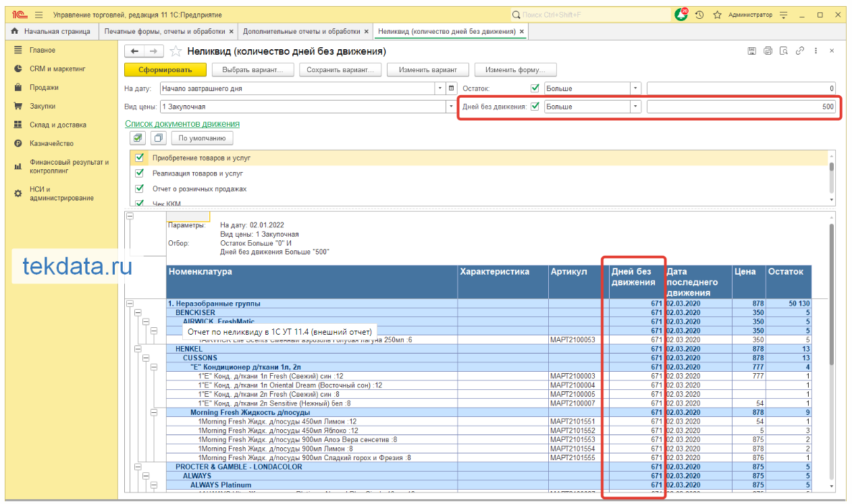This screenshot has height=504, width=852.
Task: Click Изменить форму... button
Action: [x=515, y=69]
